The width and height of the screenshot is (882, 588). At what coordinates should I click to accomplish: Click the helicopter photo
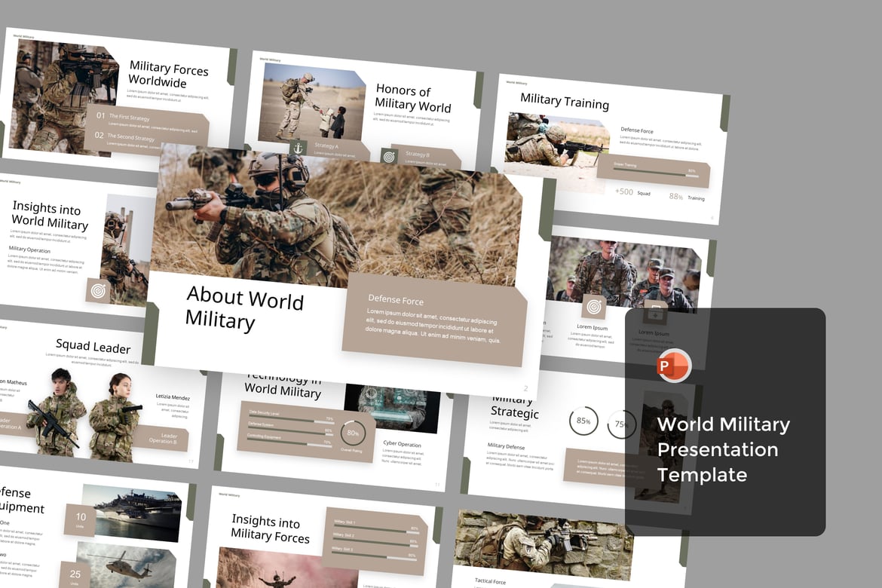click(x=125, y=565)
